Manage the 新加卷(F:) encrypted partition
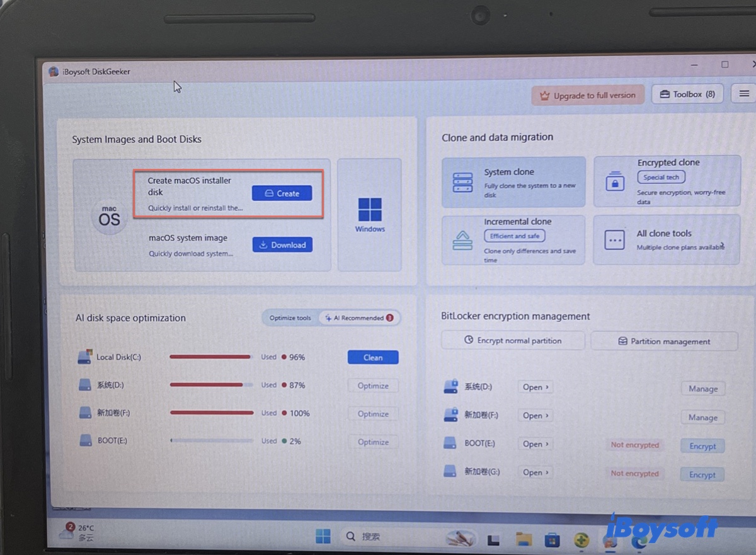 click(702, 418)
